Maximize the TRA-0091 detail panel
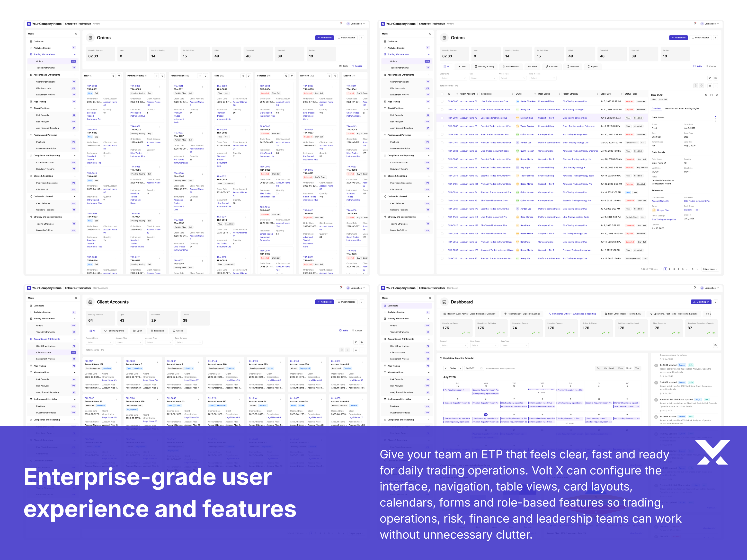Screen dimensions: 747x560 711,95
